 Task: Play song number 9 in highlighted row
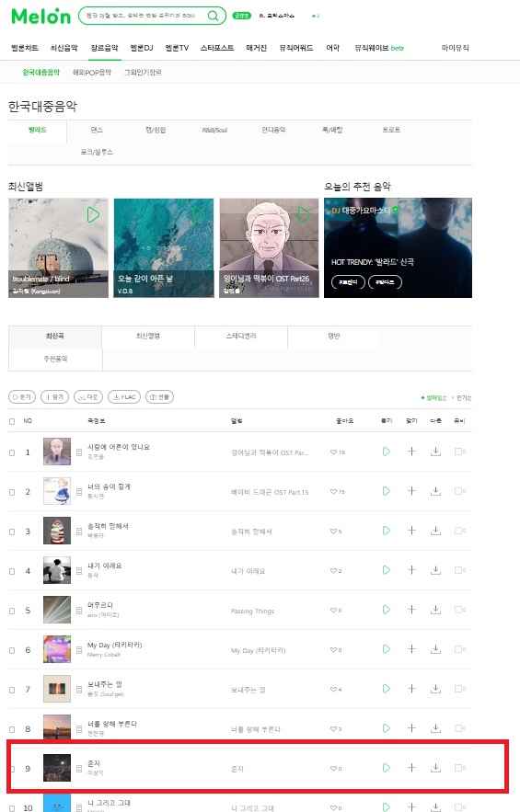(x=387, y=768)
